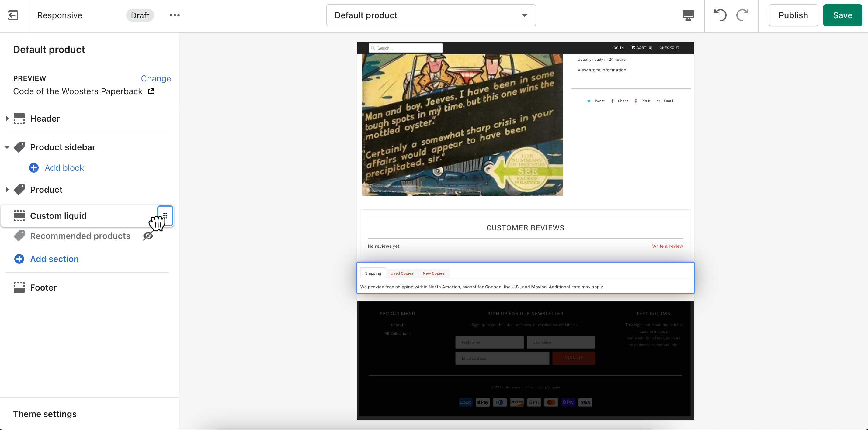Click the Google Pay icon in footer
The height and width of the screenshot is (430, 868).
(x=534, y=402)
